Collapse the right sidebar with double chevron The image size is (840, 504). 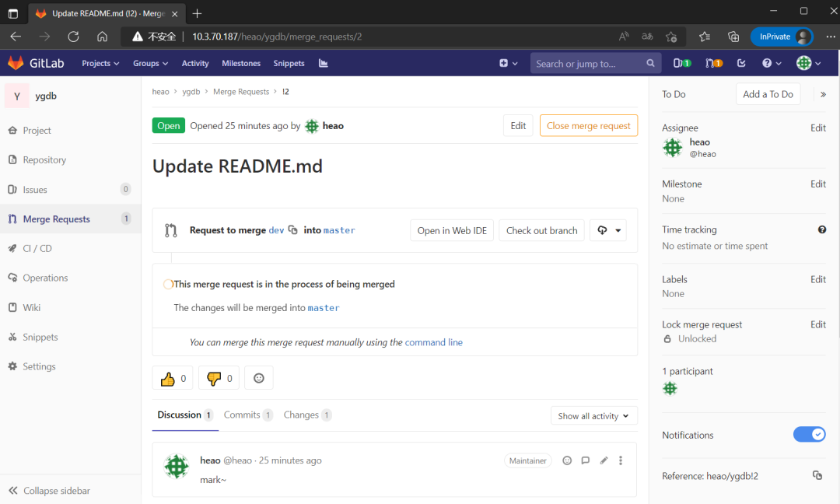point(823,94)
